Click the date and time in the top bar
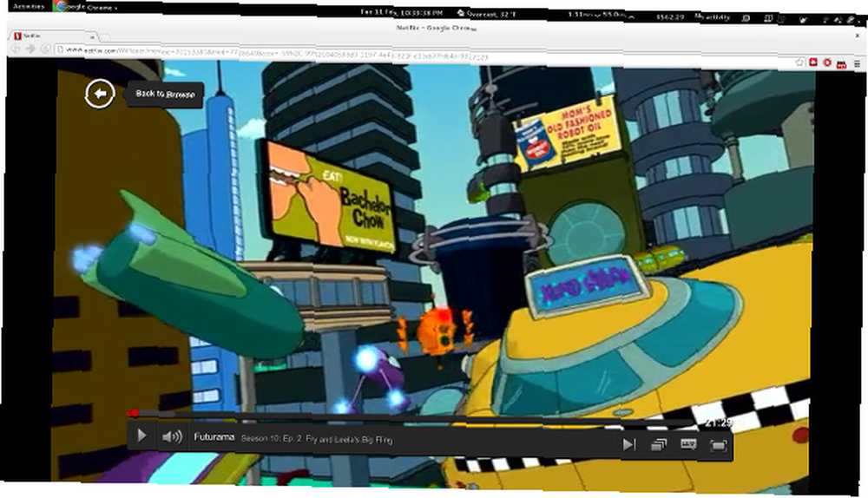Image resolution: width=868 pixels, height=498 pixels. click(x=401, y=12)
